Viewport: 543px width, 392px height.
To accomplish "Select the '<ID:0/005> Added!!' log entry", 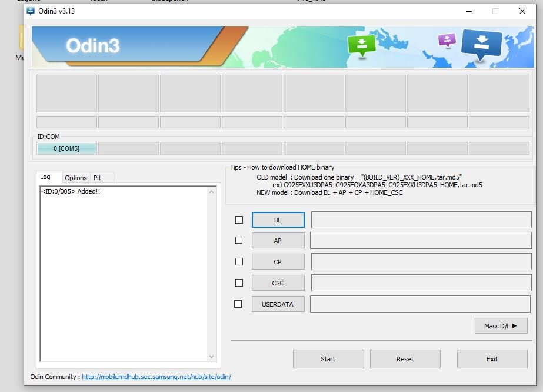I will point(71,191).
